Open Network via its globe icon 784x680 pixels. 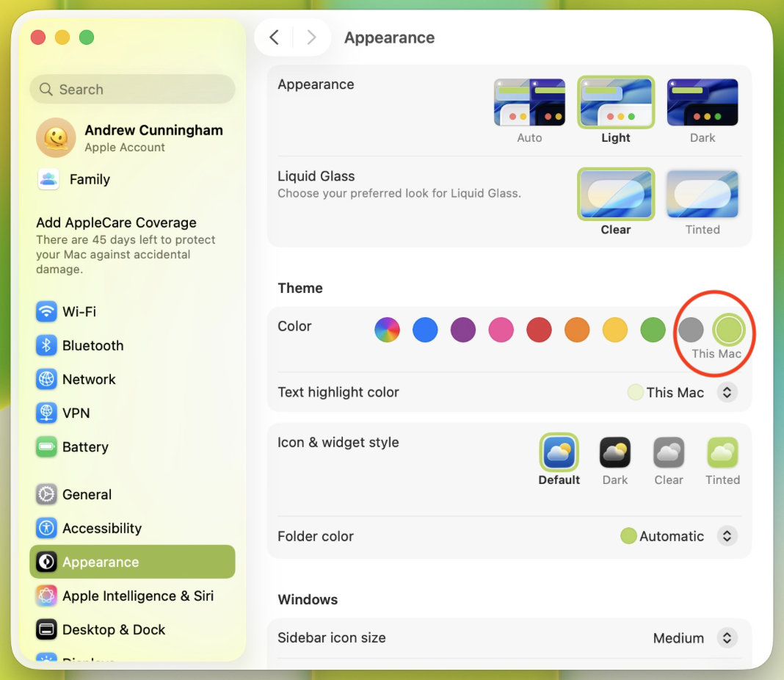pos(46,379)
